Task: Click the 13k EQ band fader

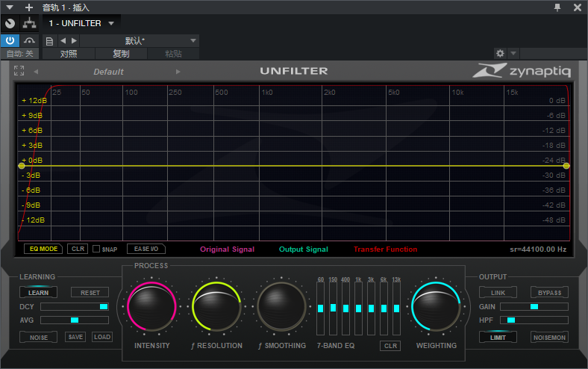Action: (x=397, y=308)
